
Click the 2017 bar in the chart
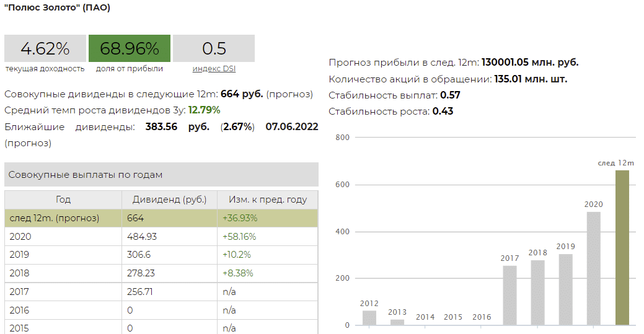point(509,296)
